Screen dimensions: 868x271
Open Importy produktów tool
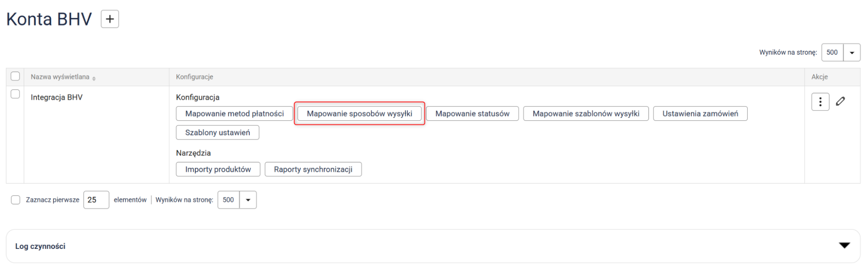click(x=218, y=169)
